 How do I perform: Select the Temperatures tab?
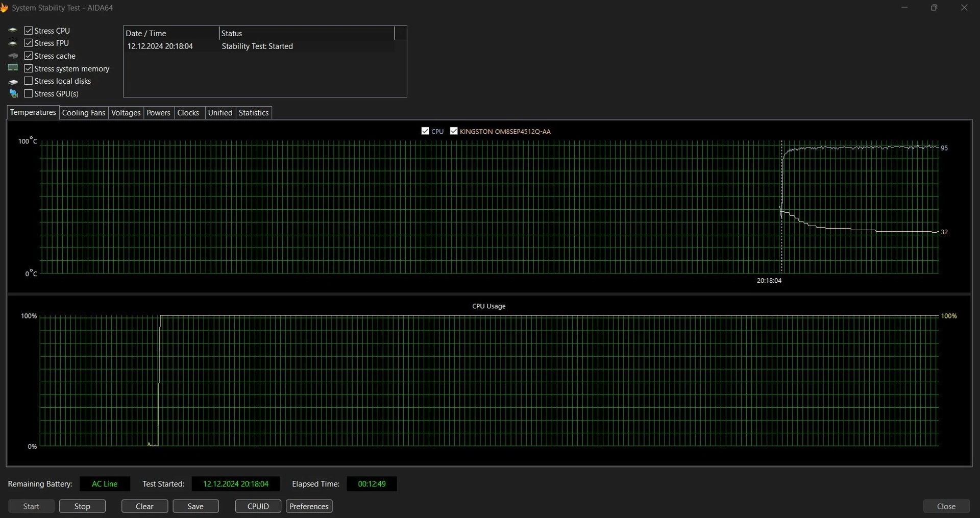coord(33,112)
